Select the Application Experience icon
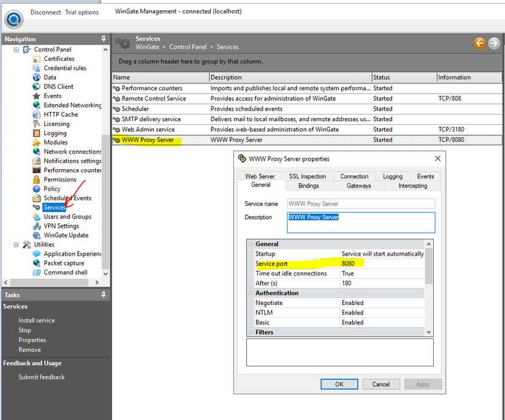Viewport: 505px width, 420px height. [37, 254]
